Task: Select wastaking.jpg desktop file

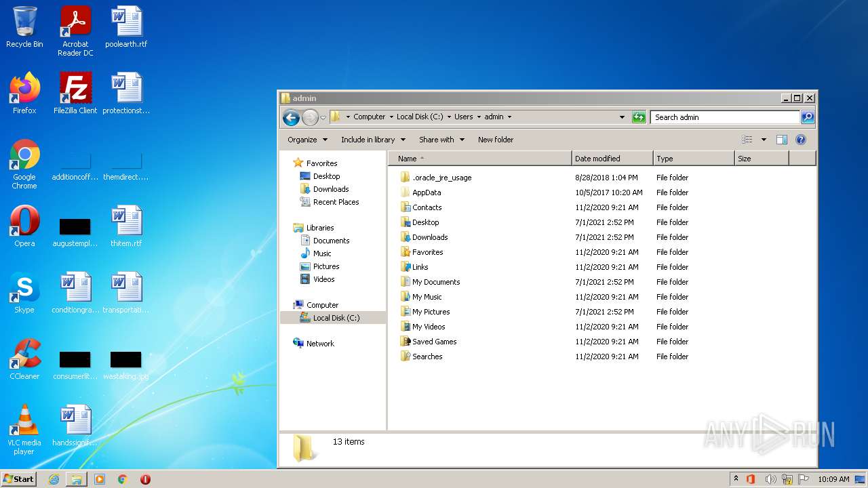Action: click(126, 365)
